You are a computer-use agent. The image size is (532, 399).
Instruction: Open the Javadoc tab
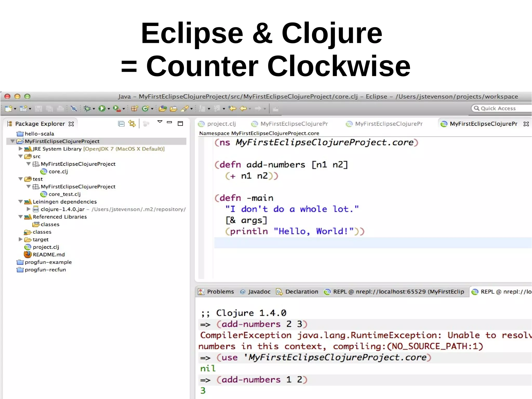[255, 292]
